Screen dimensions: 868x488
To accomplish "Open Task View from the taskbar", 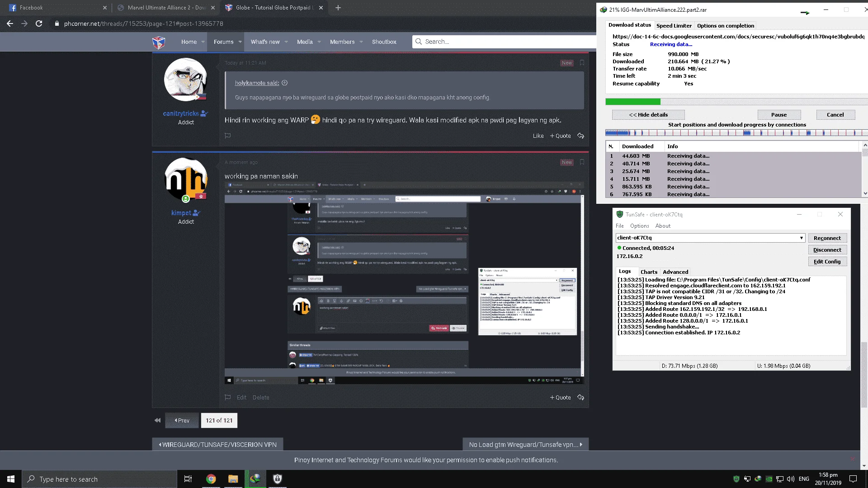I will 188,479.
